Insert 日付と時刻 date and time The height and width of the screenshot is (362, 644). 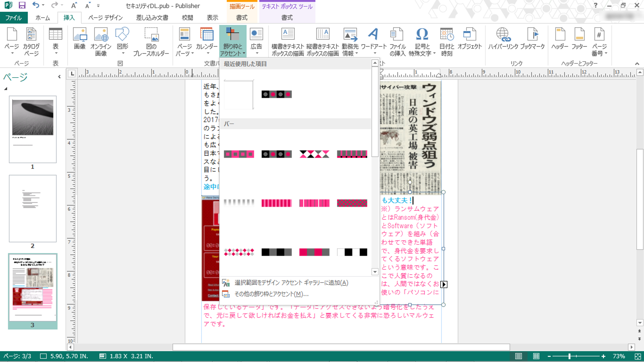pyautogui.click(x=447, y=42)
